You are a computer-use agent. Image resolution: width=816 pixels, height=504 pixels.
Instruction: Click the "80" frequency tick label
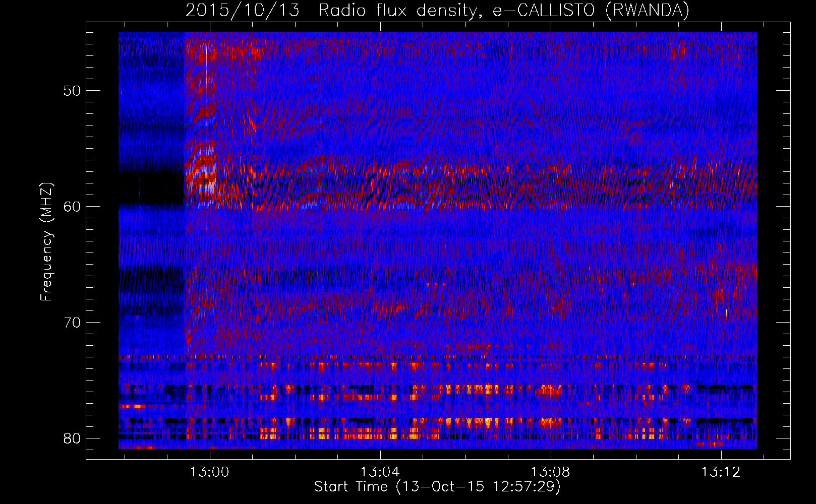click(x=73, y=438)
